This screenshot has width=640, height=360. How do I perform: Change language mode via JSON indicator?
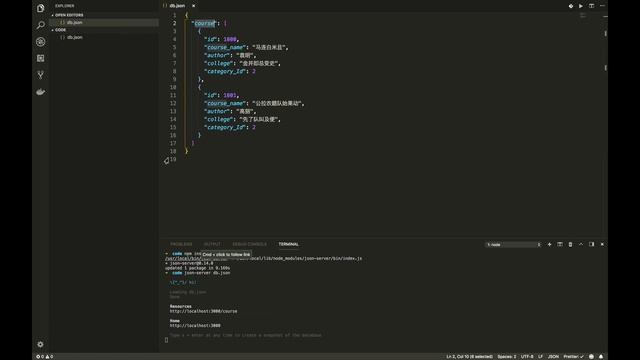[x=553, y=357]
